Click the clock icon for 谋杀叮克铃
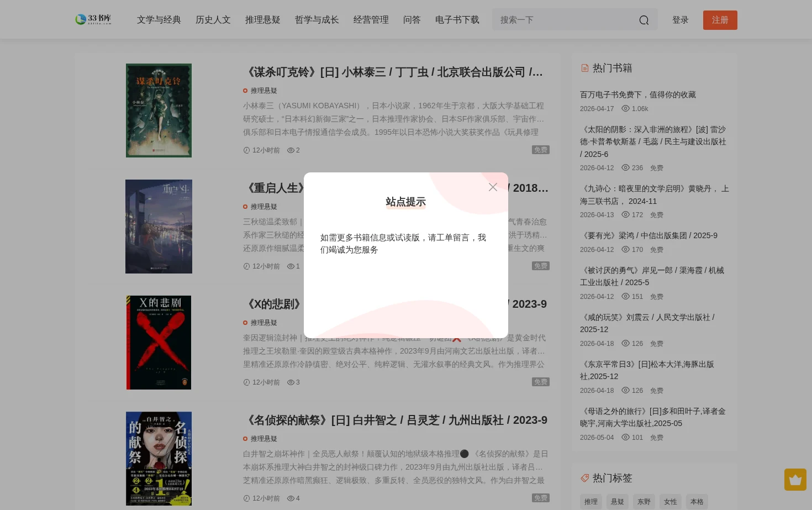Viewport: 812px width, 510px height. (x=246, y=150)
